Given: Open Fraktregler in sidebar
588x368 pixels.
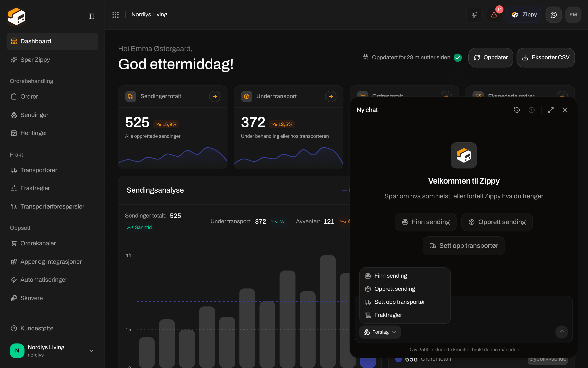Looking at the screenshot, I should 52,188.
